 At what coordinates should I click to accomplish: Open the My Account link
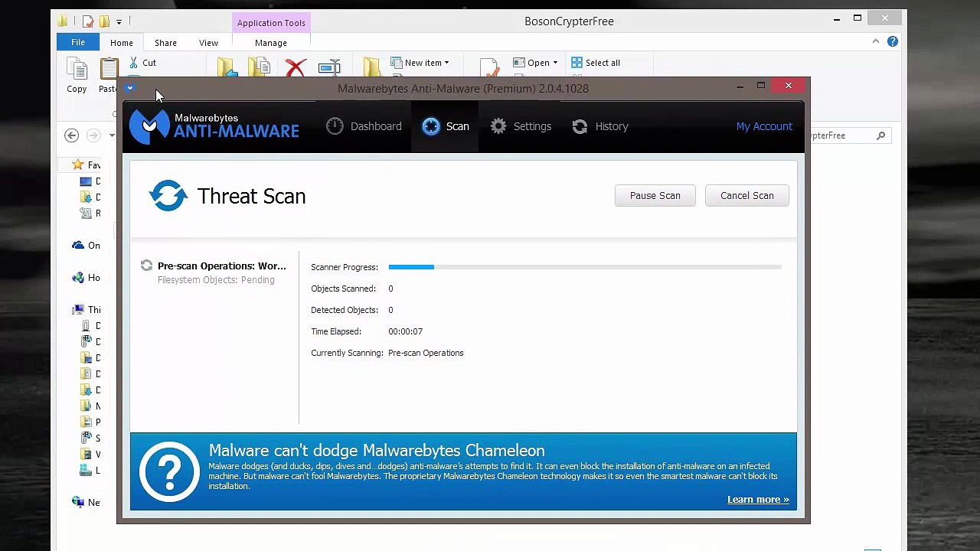coord(764,126)
